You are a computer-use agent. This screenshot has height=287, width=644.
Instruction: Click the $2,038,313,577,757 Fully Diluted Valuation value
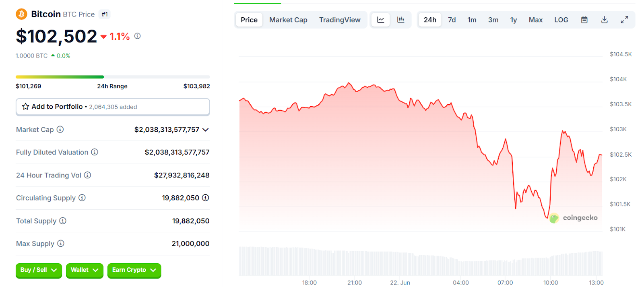point(177,152)
